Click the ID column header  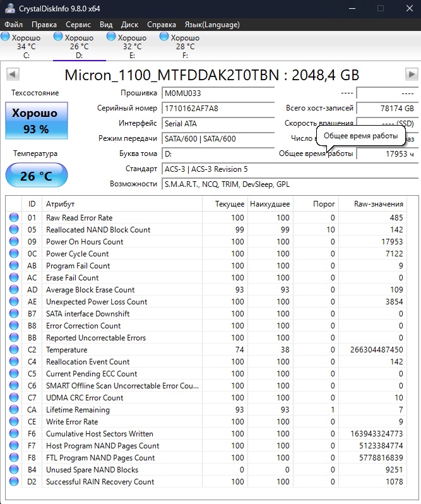click(32, 204)
